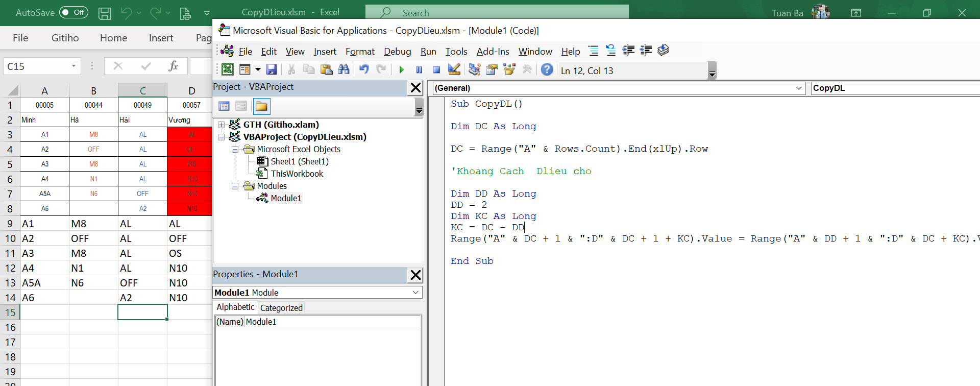Click View Code icon in Project pane

(224, 106)
